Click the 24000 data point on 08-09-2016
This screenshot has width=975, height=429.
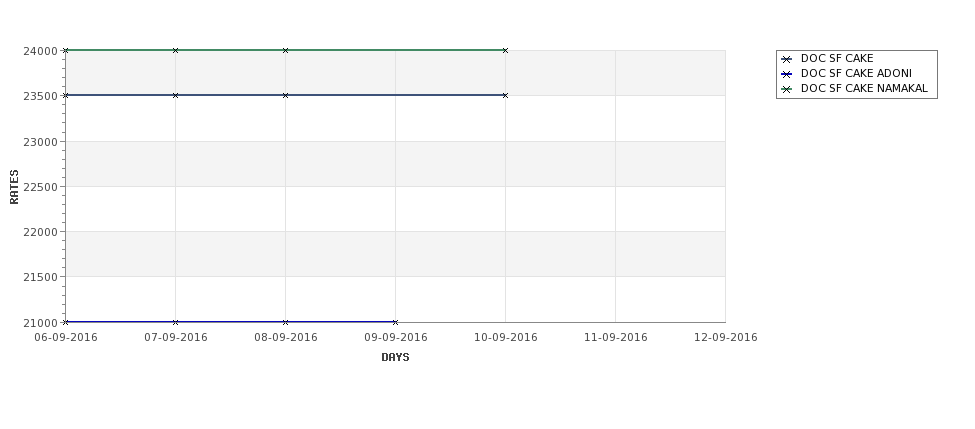[x=285, y=50]
